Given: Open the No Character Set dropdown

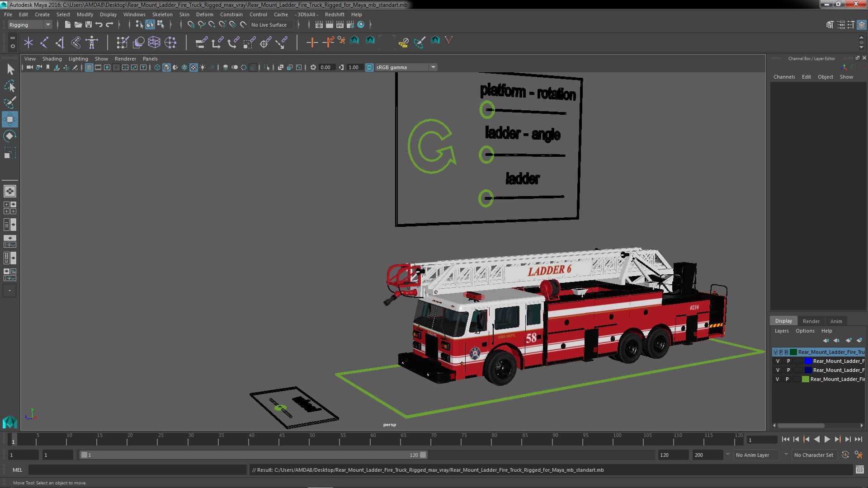Looking at the screenshot, I should 816,455.
